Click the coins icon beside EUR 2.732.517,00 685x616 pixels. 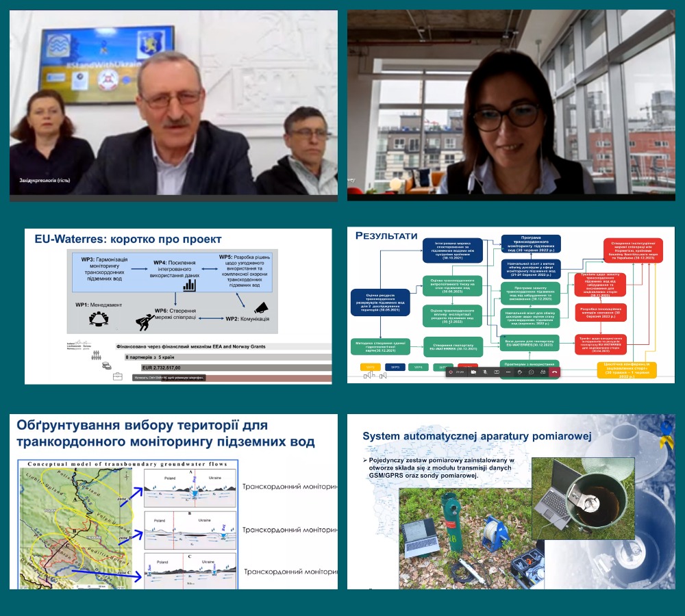coord(106,366)
